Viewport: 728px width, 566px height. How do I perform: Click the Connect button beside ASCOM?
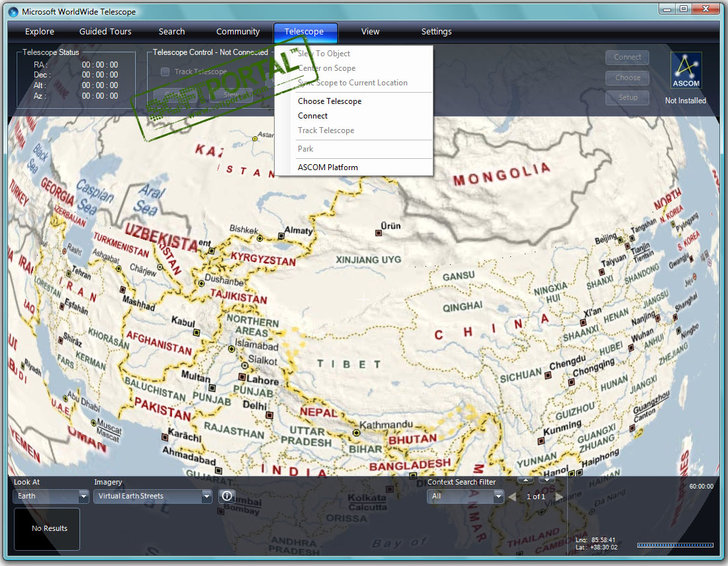[x=627, y=57]
